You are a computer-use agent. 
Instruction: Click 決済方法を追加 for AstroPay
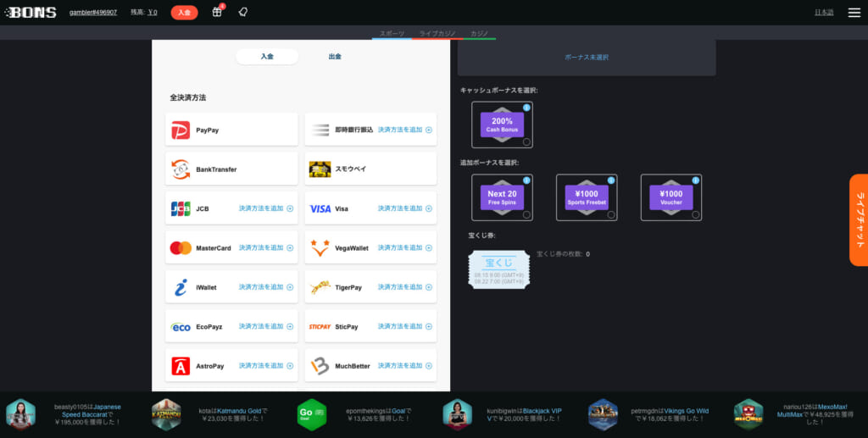pyautogui.click(x=266, y=365)
